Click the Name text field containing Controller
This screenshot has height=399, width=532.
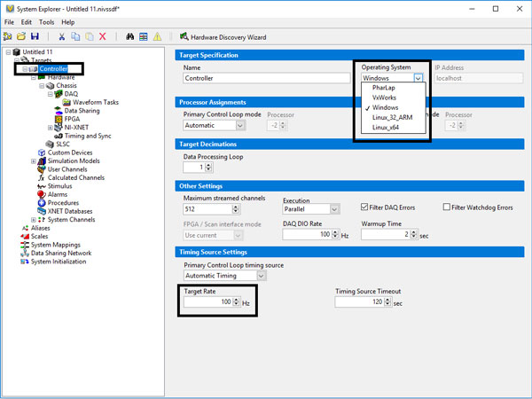pyautogui.click(x=266, y=78)
